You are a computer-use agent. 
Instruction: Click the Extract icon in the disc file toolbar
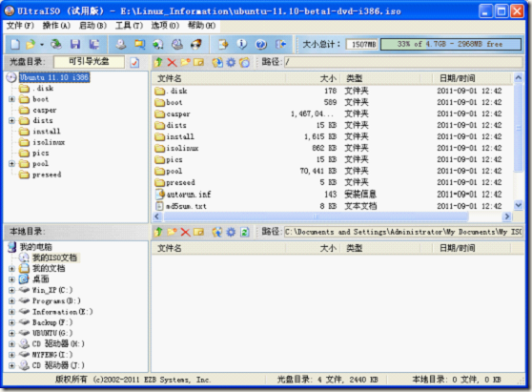217,62
